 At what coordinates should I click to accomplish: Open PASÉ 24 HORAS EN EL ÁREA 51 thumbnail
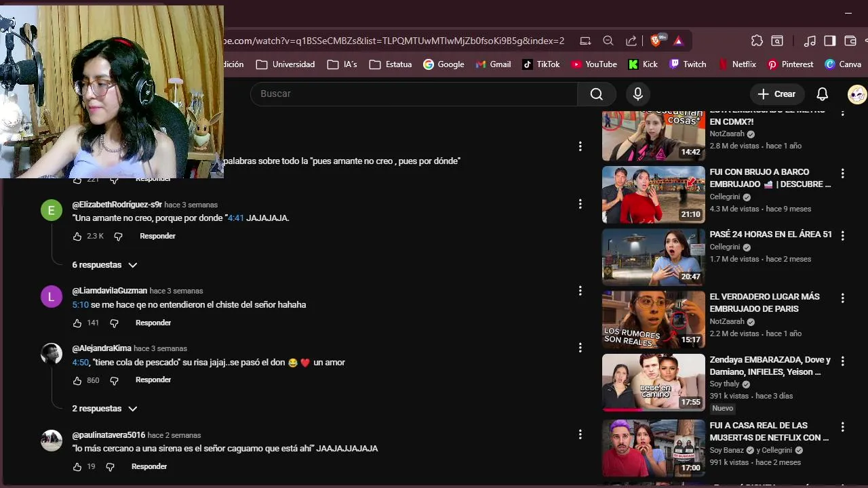point(654,257)
